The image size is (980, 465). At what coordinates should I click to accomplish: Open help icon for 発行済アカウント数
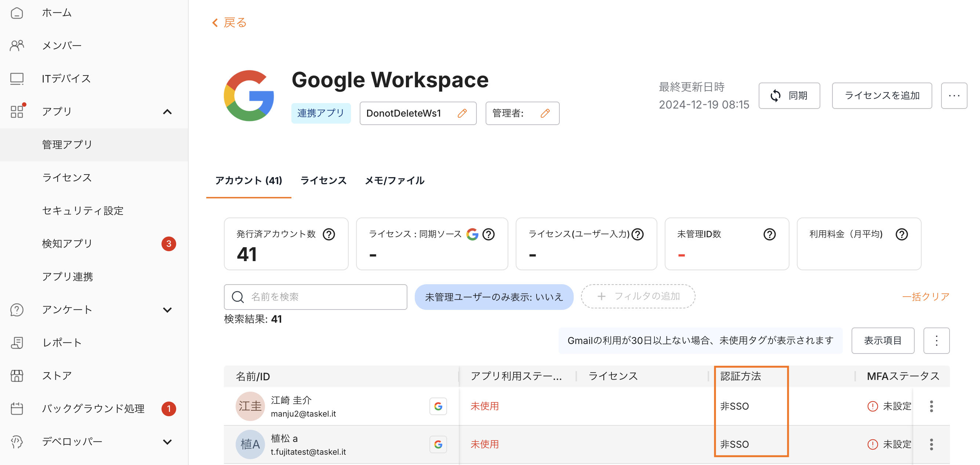point(329,234)
